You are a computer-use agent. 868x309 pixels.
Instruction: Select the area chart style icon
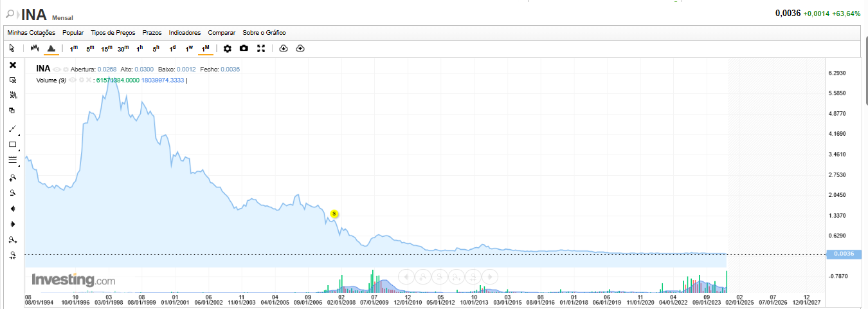coord(51,48)
